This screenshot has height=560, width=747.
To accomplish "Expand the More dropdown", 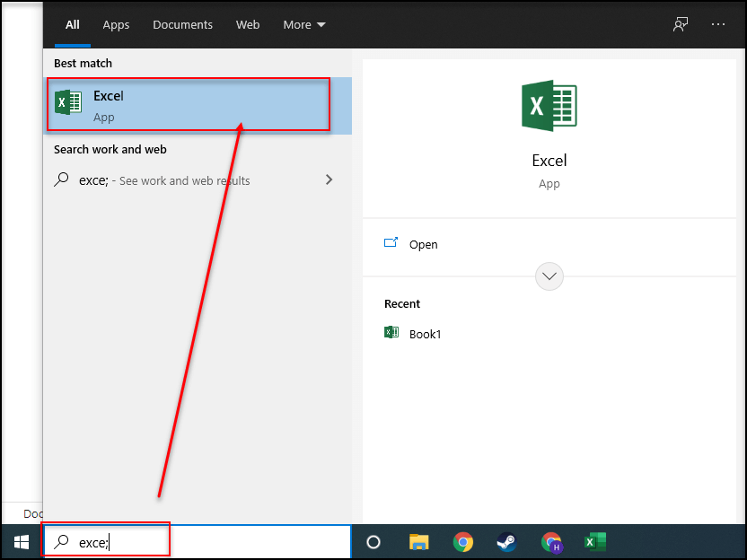I will (304, 25).
